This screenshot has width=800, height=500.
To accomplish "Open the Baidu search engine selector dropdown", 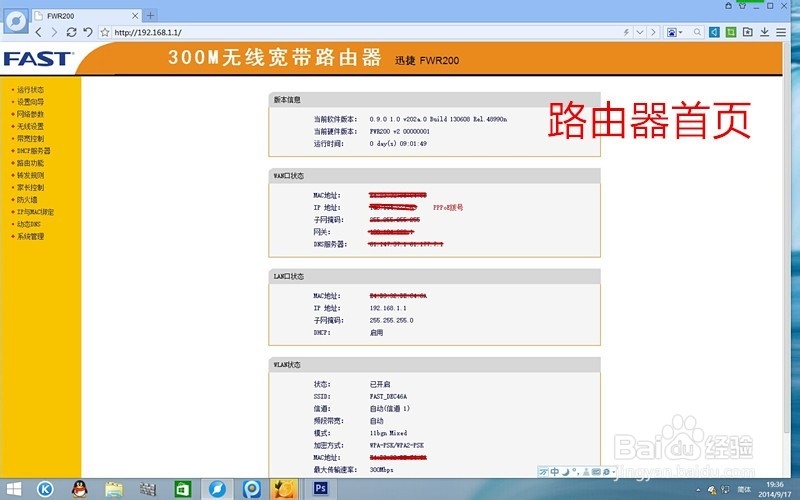I will tap(674, 32).
